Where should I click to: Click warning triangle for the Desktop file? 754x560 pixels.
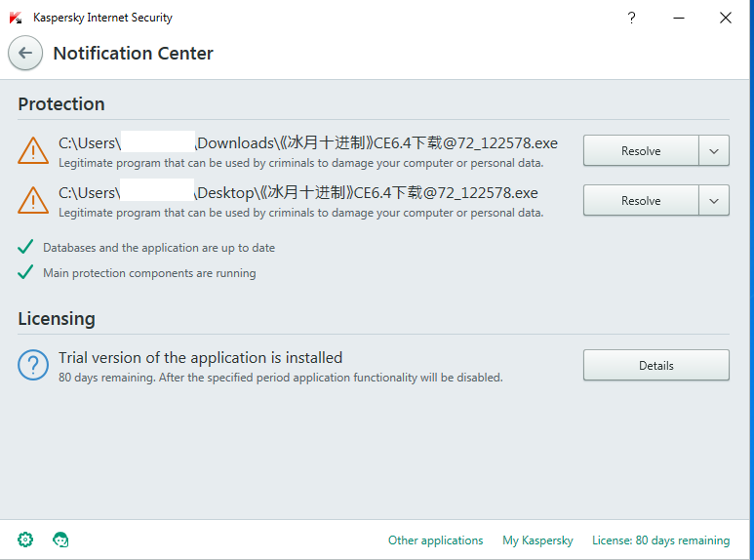click(x=33, y=200)
